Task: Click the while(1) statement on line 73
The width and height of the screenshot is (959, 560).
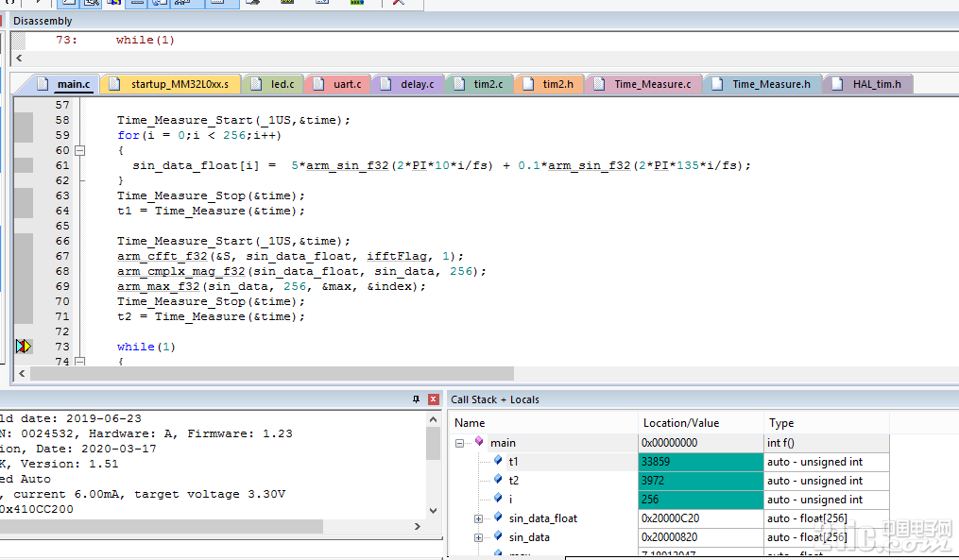Action: click(x=146, y=347)
